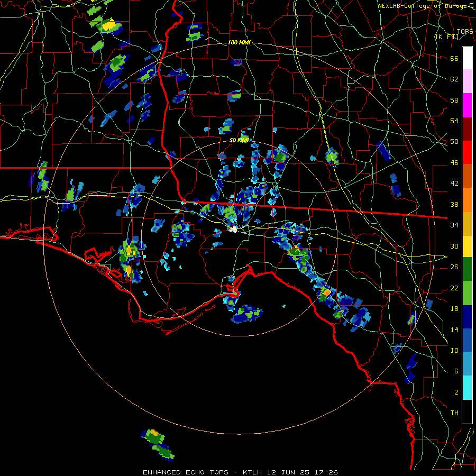This screenshot has width=476, height=476.
Task: Click the white swatch in the tops legend
Action: click(467, 58)
